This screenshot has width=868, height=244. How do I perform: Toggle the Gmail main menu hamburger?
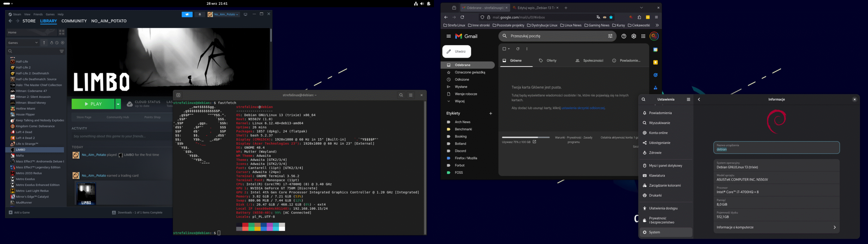(x=449, y=36)
